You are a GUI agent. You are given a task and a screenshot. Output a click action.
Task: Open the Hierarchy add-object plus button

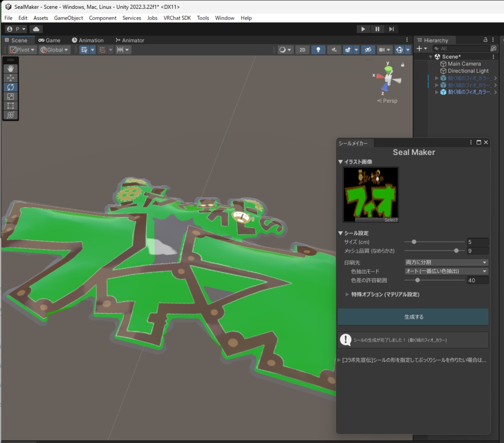coord(421,49)
